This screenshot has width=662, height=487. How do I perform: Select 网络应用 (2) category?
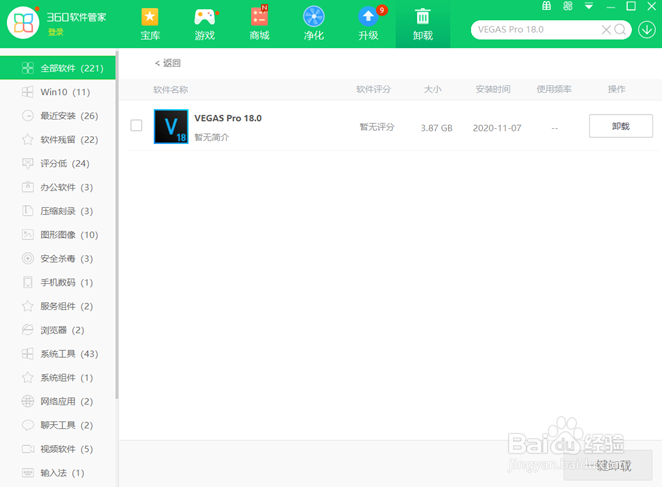click(x=57, y=401)
